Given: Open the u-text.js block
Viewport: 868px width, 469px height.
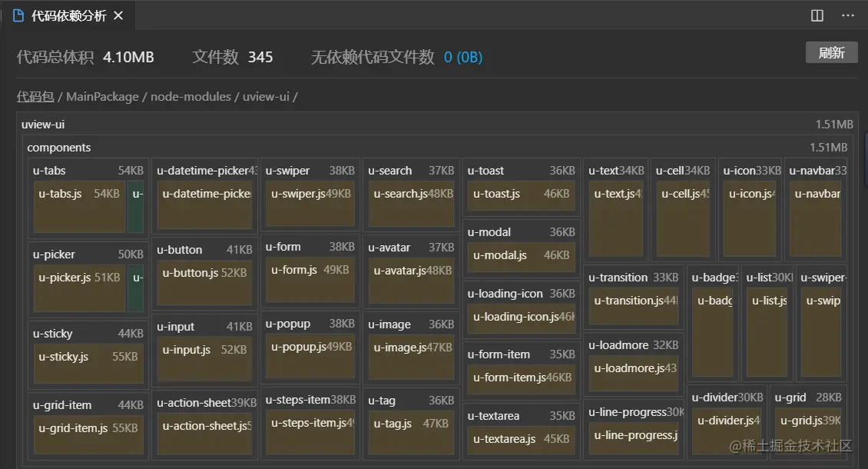Looking at the screenshot, I should coord(616,219).
